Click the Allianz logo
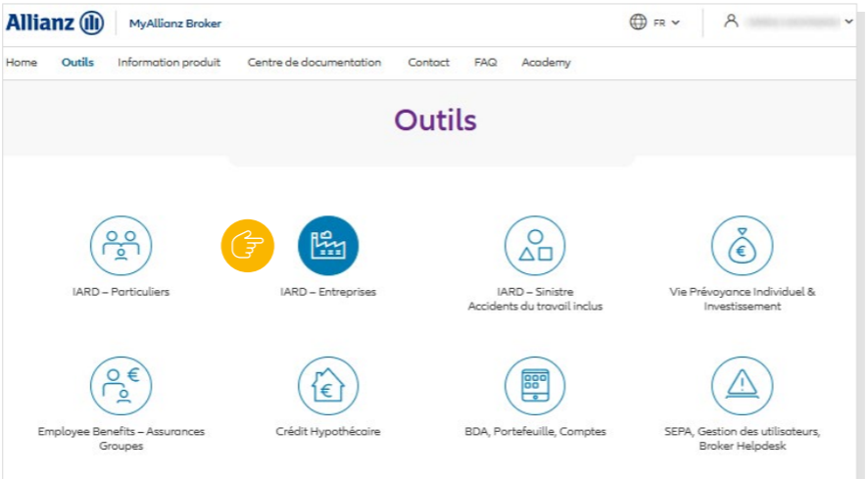868x479 pixels. [x=55, y=23]
